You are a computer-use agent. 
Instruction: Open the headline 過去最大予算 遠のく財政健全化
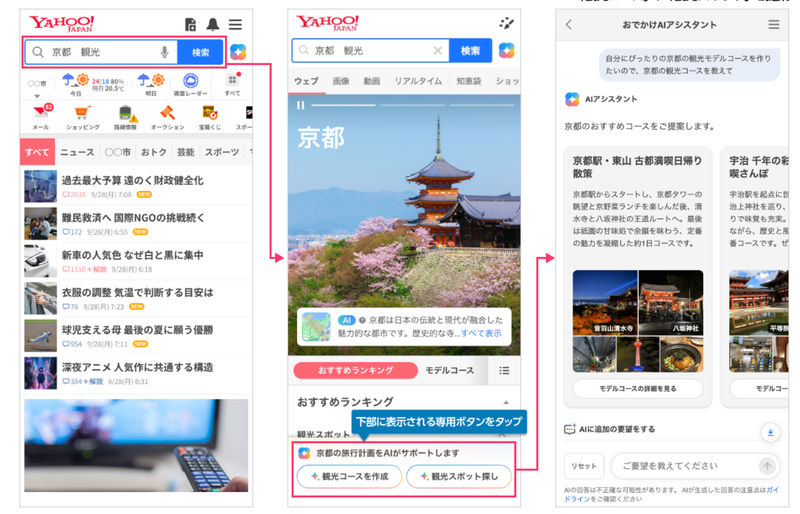point(133,180)
